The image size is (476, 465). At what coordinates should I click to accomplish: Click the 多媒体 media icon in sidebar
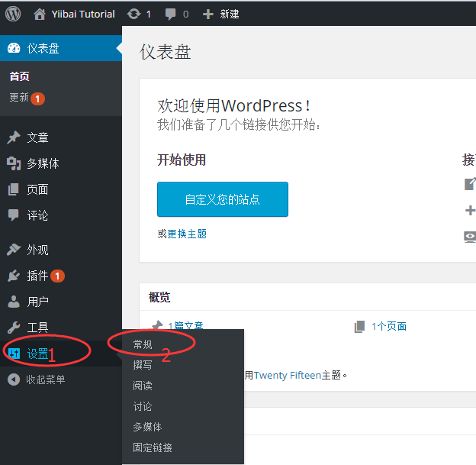14,163
